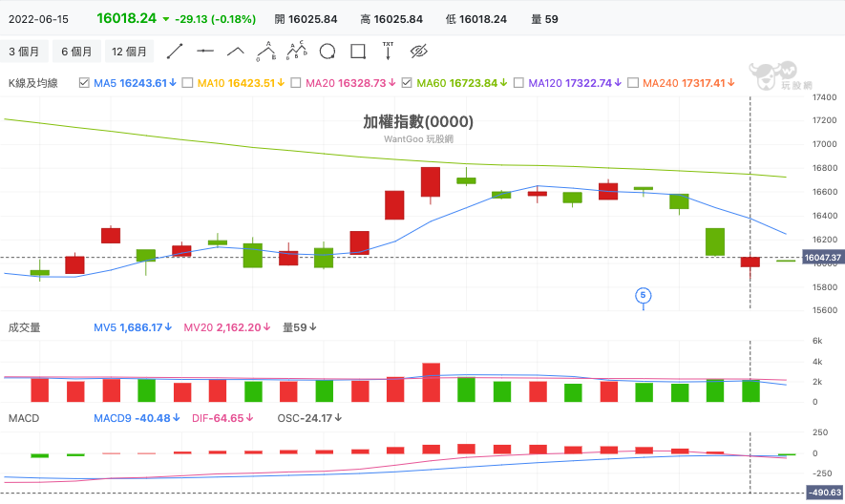Viewport: 845px width, 504px height.
Task: Click the 高 16025.84 high price
Action: 391,19
